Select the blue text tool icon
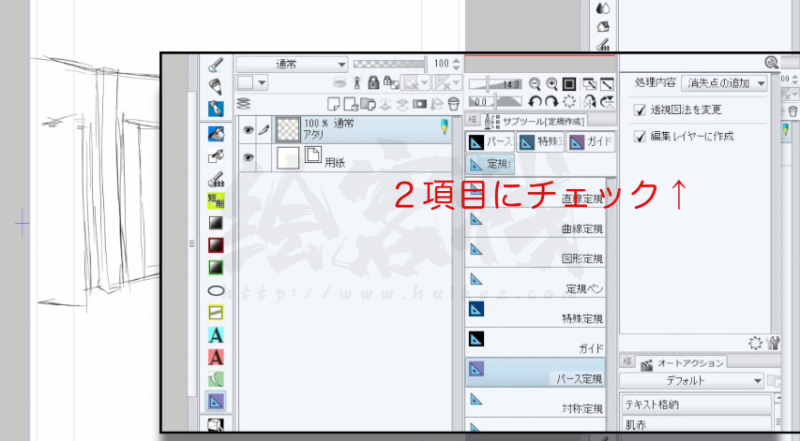 pyautogui.click(x=216, y=335)
